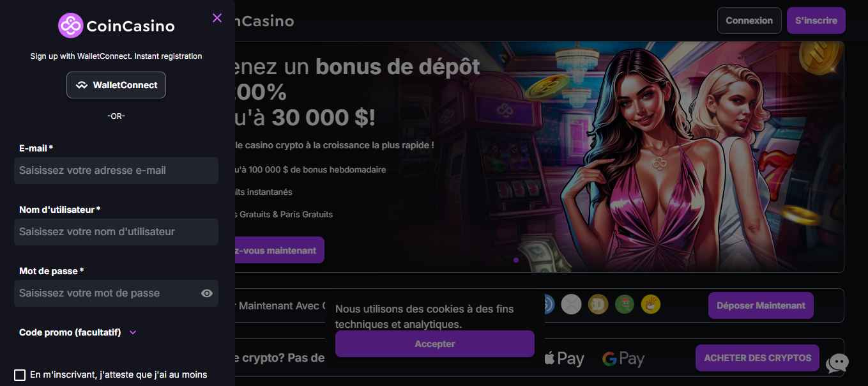This screenshot has width=868, height=386.
Task: Click the S'inscrire button in the header
Action: click(816, 20)
